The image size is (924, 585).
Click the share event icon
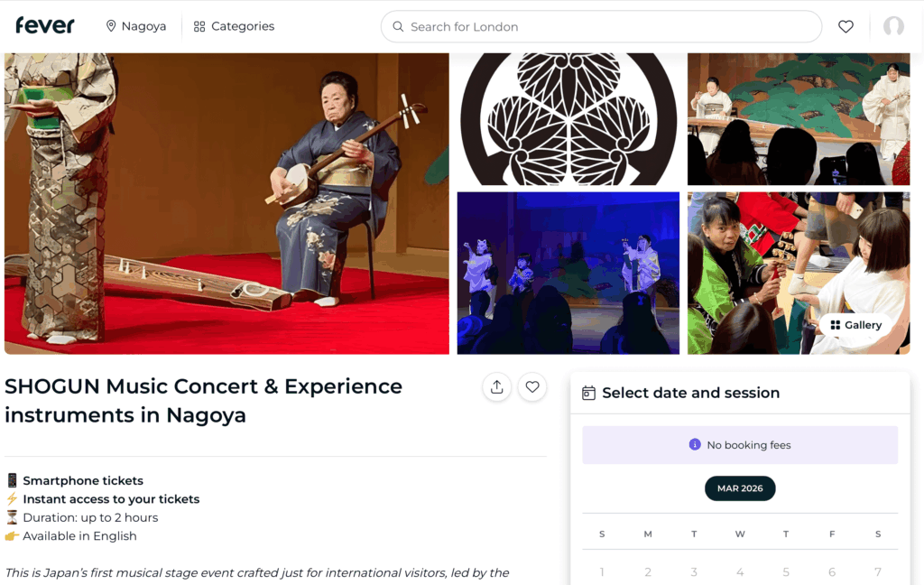pos(496,386)
